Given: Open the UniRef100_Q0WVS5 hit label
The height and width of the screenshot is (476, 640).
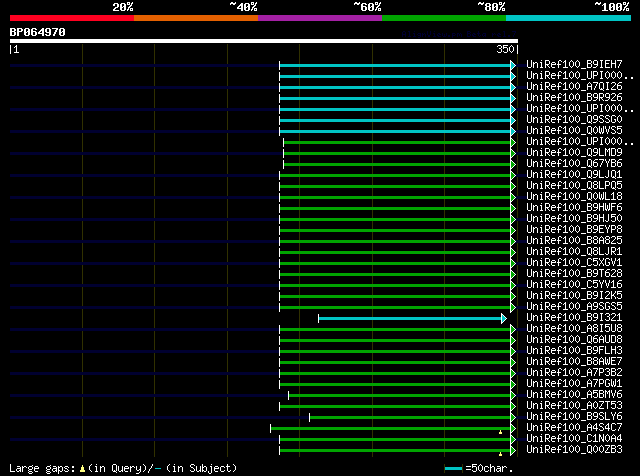Looking at the screenshot, I should coord(574,130).
